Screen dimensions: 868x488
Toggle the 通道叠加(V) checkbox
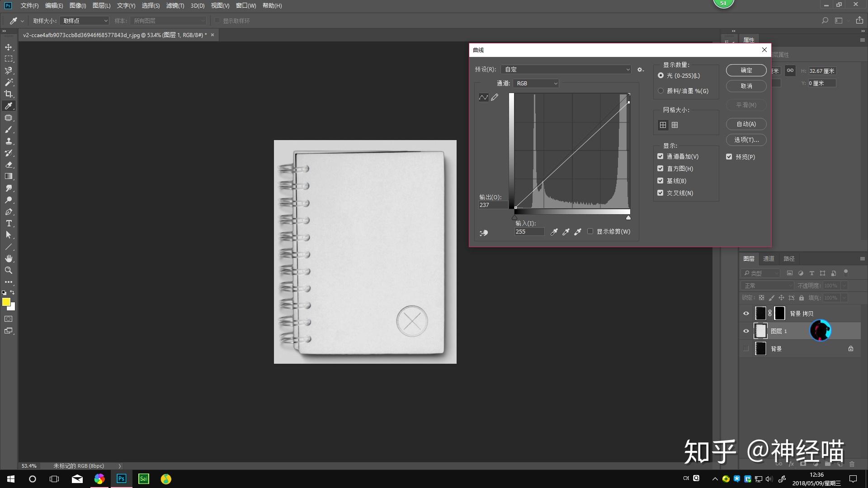pos(660,156)
